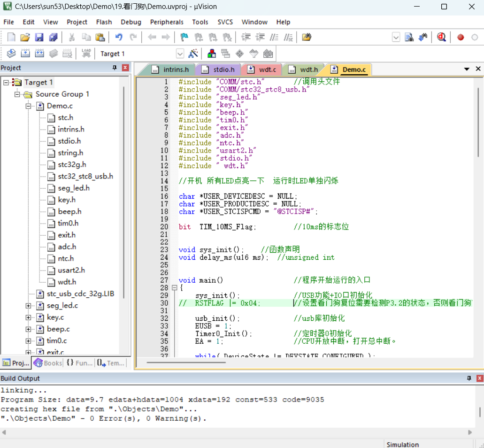Click the Rebuild all target files icon
The height and width of the screenshot is (448, 484).
[x=39, y=54]
